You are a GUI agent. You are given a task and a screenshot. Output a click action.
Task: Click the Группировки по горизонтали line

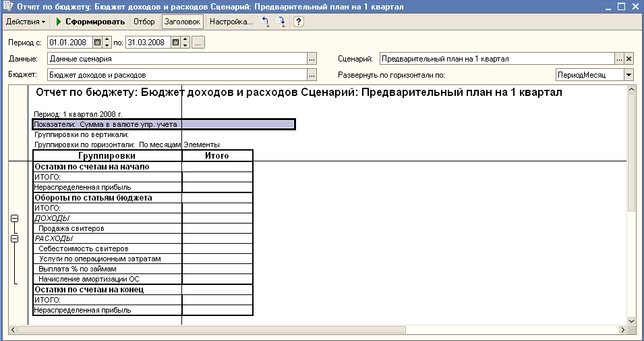(x=127, y=145)
